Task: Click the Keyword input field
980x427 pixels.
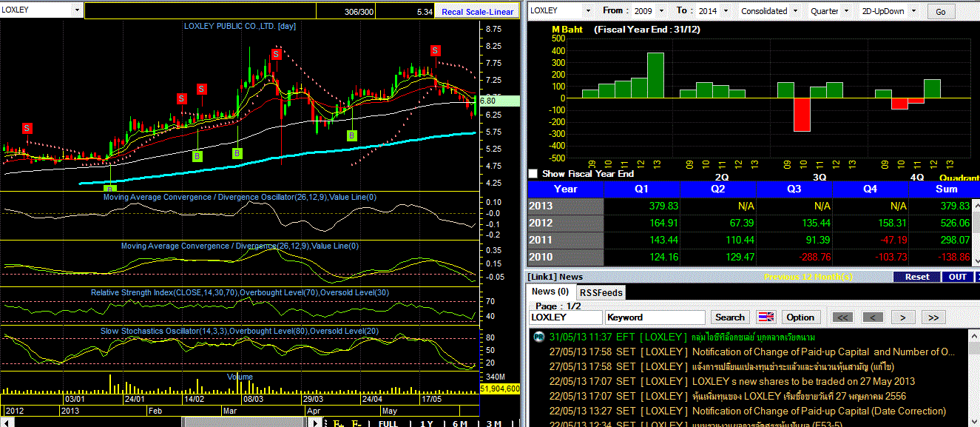Action: point(655,317)
